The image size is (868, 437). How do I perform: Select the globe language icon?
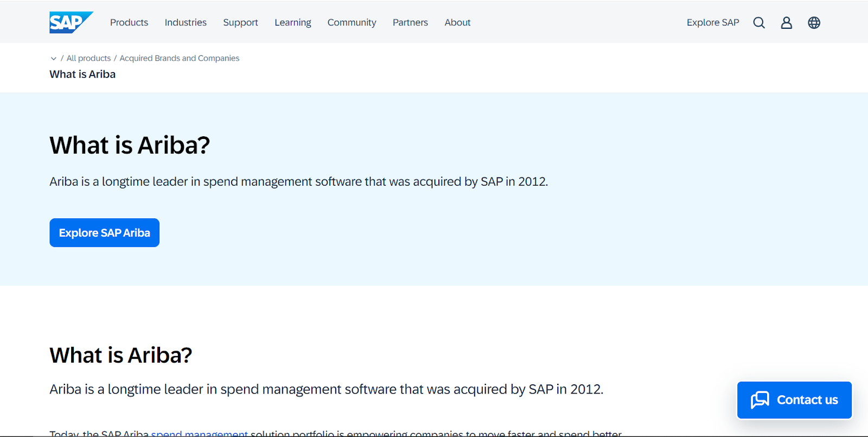click(814, 23)
